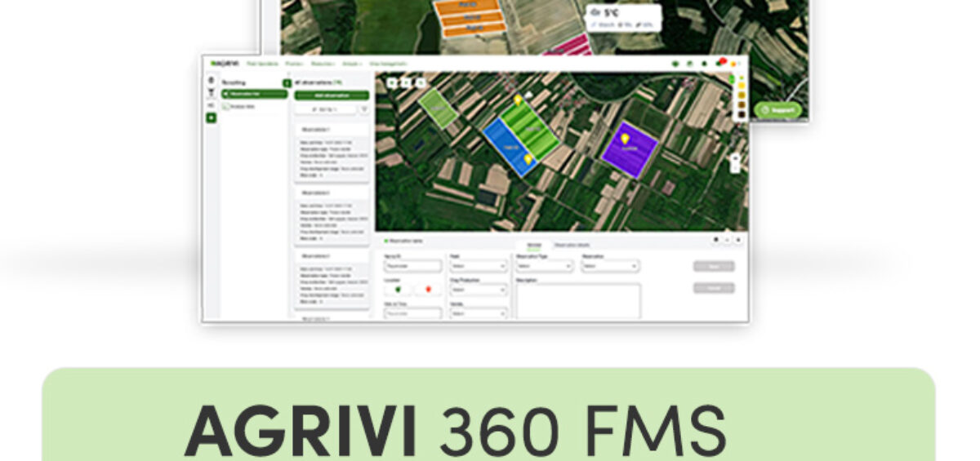Open the globe icon in left sidebar

coord(212,80)
